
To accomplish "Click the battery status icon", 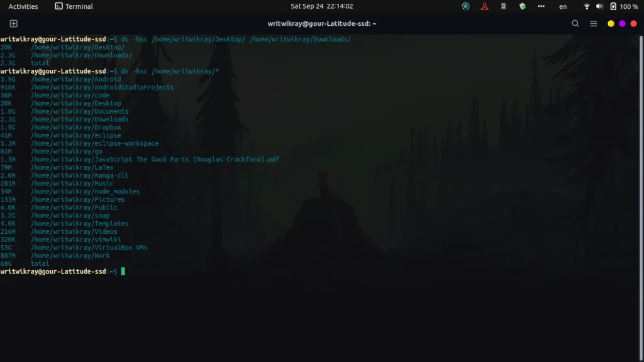I will 613,6.
